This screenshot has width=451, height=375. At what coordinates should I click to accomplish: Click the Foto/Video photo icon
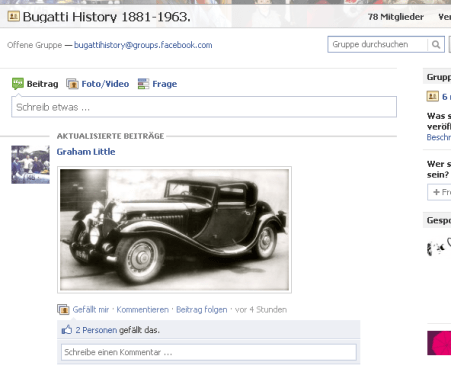click(72, 84)
